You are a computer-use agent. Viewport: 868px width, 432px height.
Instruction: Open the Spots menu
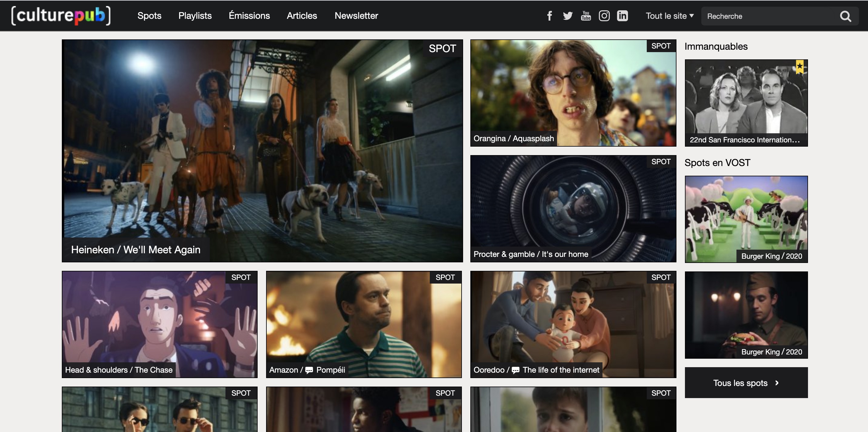pyautogui.click(x=149, y=16)
